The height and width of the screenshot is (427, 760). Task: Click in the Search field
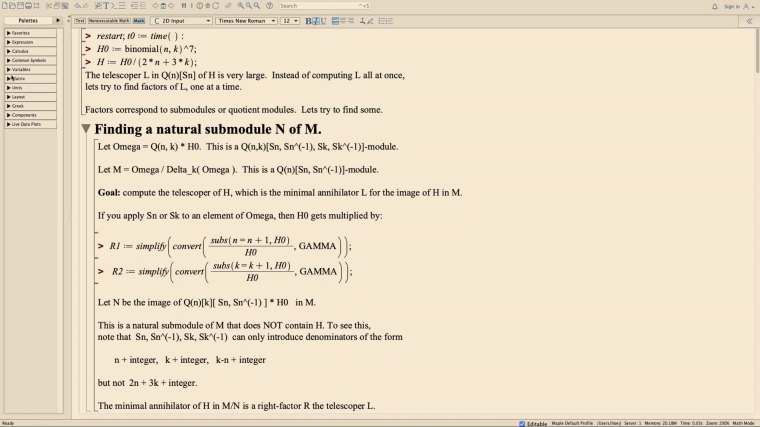coord(325,6)
